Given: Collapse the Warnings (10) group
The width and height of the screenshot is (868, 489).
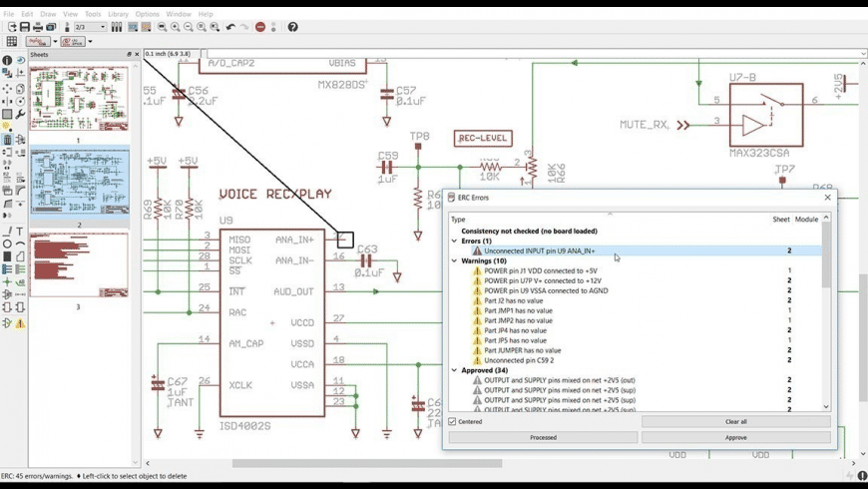Looking at the screenshot, I should (455, 260).
